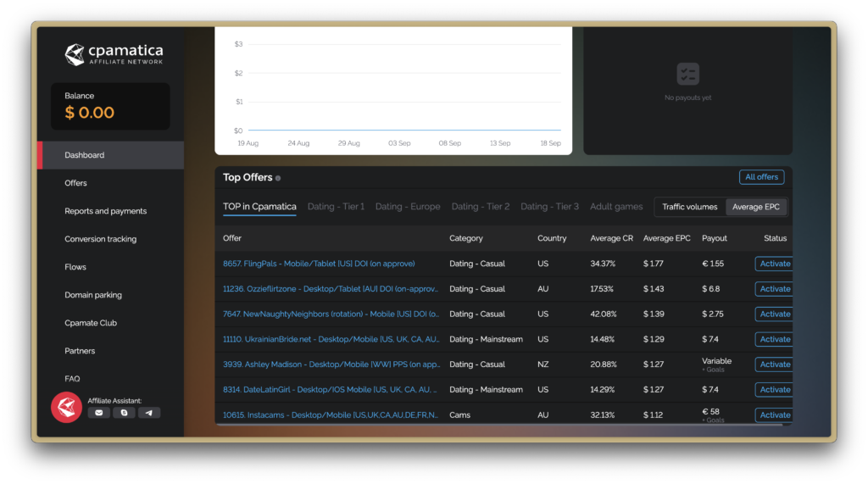Activate the FlingPals offer
This screenshot has height=484, width=868.
point(774,264)
